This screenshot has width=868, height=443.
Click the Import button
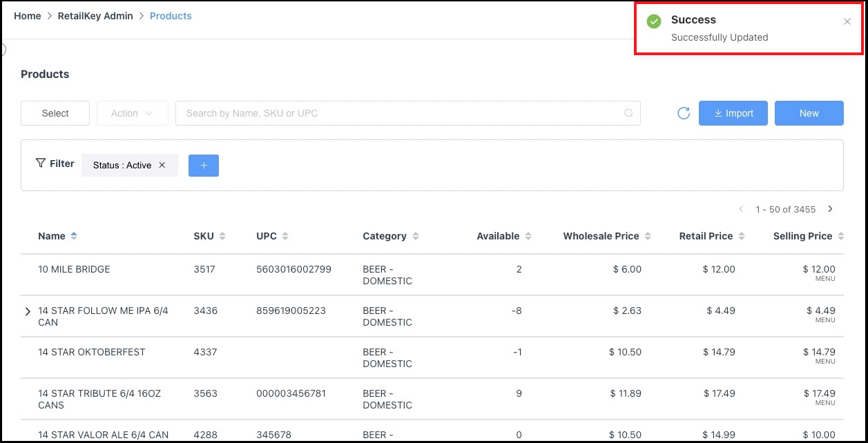point(733,113)
